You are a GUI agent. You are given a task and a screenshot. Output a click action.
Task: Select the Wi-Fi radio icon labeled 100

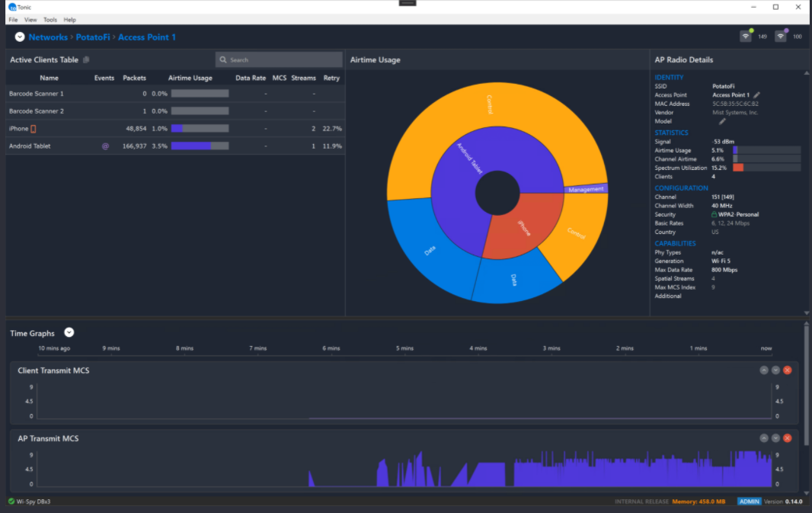(781, 37)
